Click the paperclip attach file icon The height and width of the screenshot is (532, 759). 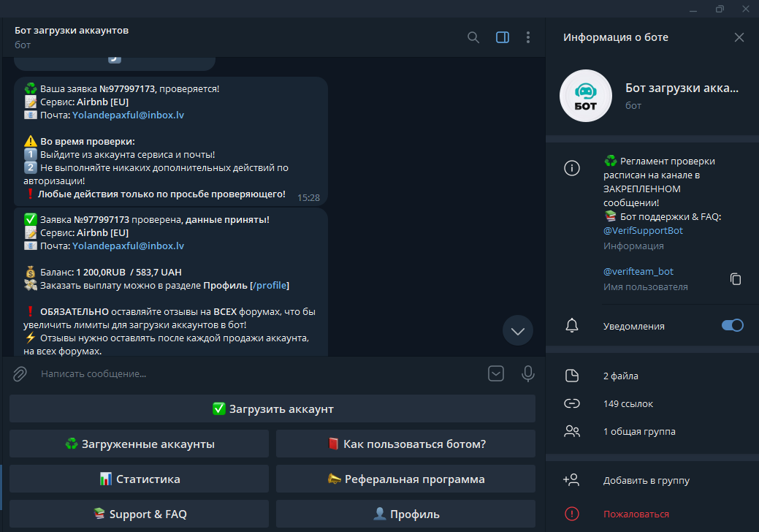20,374
